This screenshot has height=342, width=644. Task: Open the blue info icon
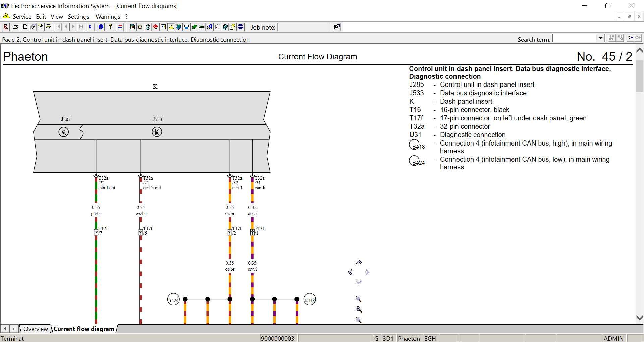coord(101,27)
